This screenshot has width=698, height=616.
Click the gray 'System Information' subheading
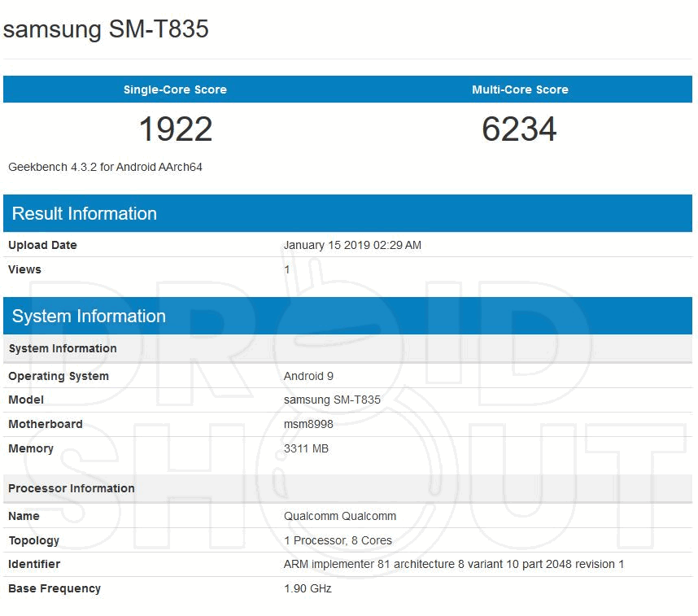pos(347,348)
